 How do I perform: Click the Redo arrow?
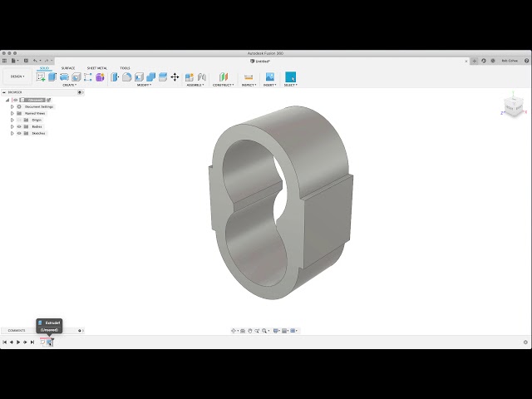click(47, 61)
